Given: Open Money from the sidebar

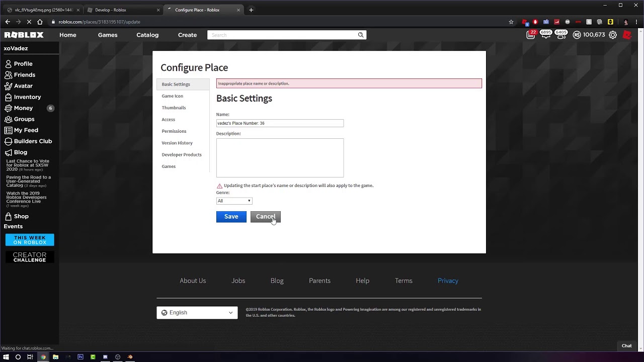Looking at the screenshot, I should tap(19, 108).
